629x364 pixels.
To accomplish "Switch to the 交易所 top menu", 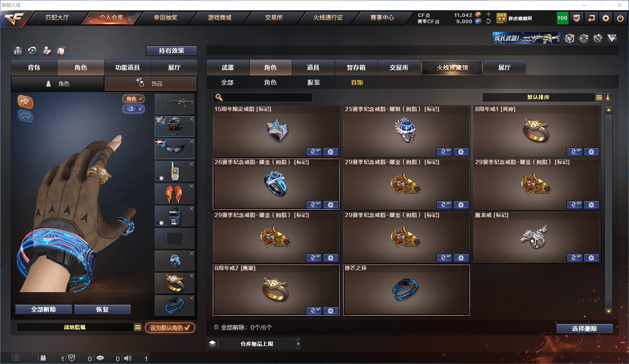I will click(274, 18).
